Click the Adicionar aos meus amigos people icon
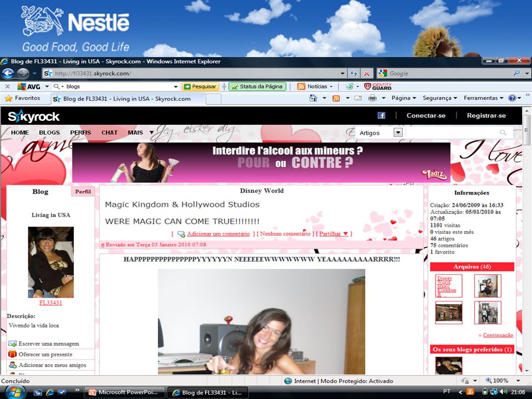The image size is (532, 399). tap(13, 365)
